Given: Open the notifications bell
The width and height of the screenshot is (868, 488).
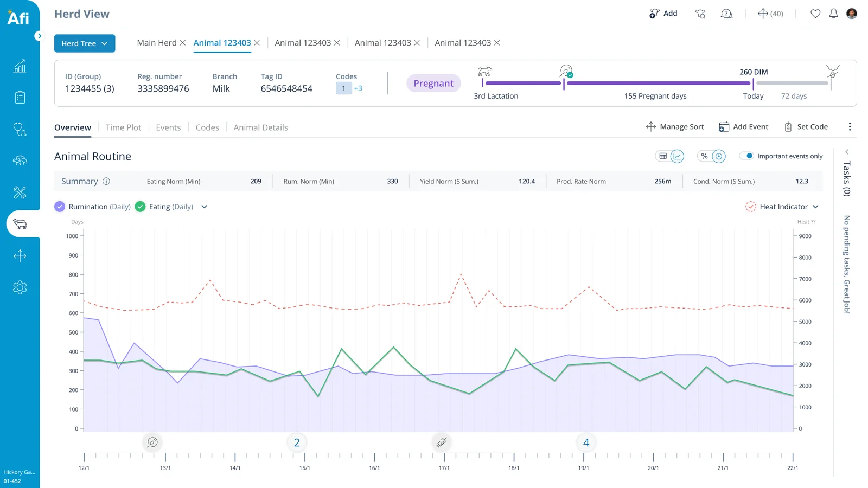Looking at the screenshot, I should coord(834,14).
